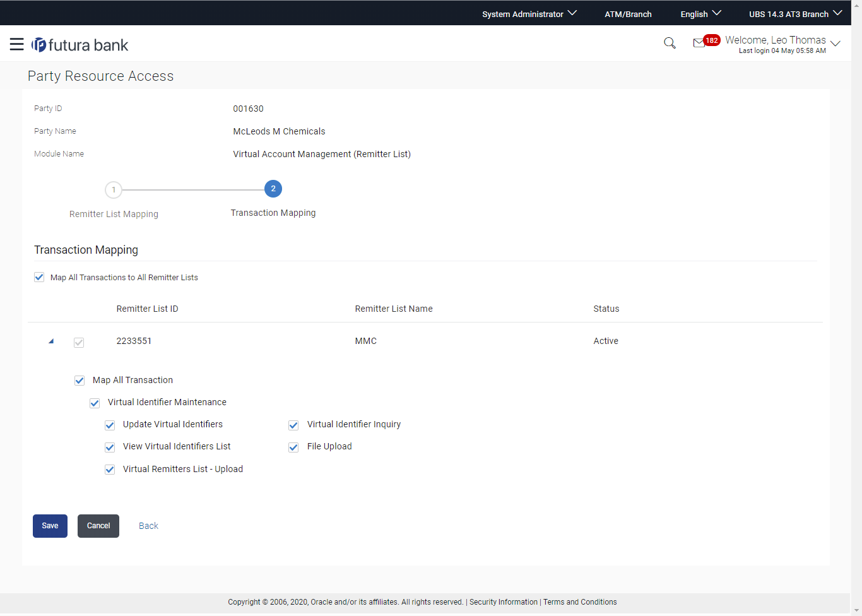This screenshot has height=616, width=862.
Task: Click the Active status cell
Action: click(606, 341)
